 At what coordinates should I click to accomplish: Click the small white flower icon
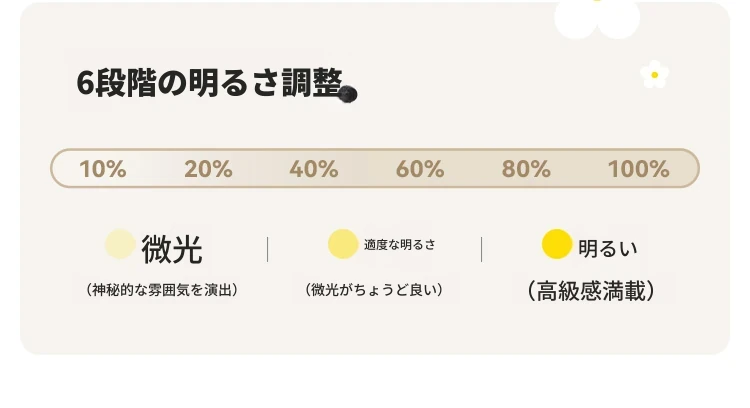(655, 75)
